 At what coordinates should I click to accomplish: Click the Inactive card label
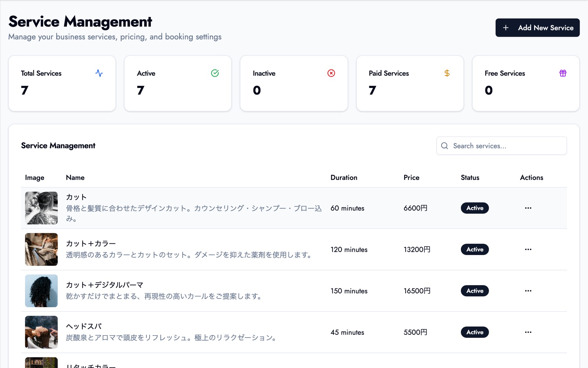264,73
